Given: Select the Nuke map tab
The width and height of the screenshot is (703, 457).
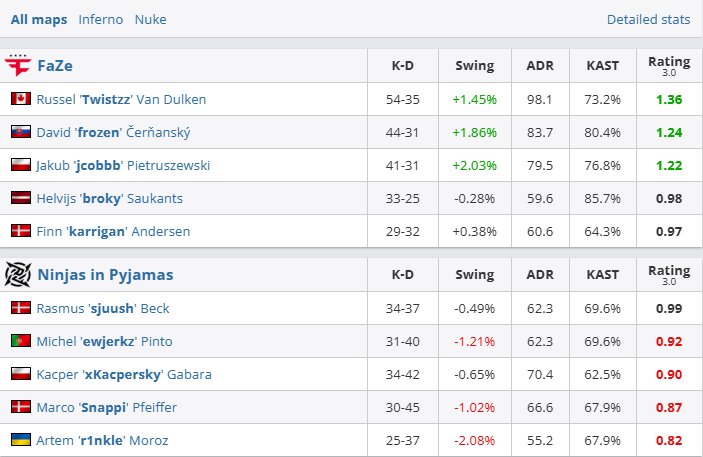Looking at the screenshot, I should click(150, 19).
